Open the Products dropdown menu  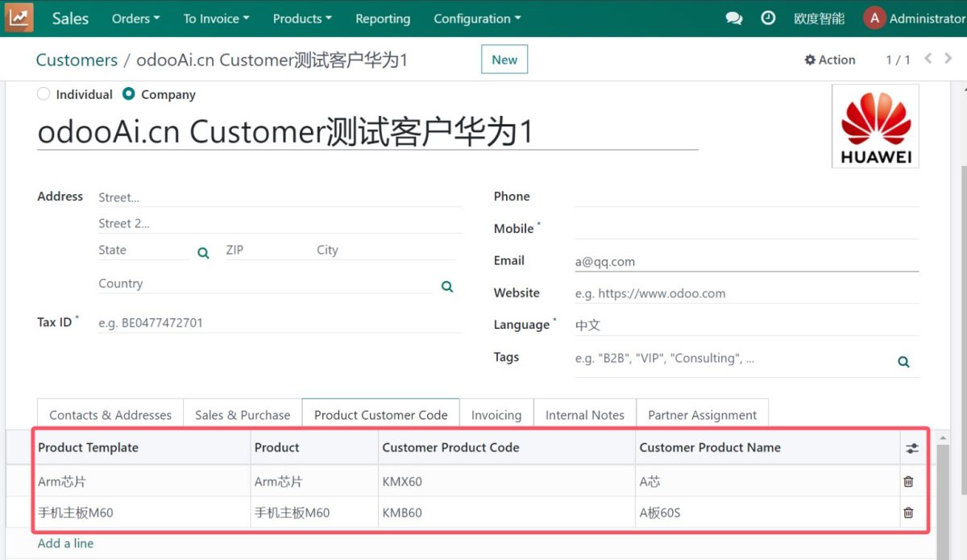click(302, 19)
